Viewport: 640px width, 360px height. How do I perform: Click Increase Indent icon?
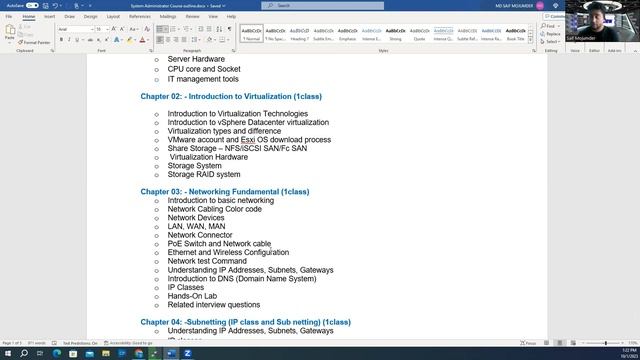(209, 29)
